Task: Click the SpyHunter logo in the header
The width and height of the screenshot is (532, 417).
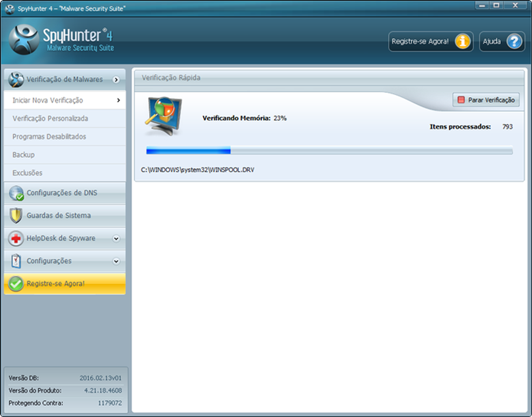Action: (x=61, y=39)
